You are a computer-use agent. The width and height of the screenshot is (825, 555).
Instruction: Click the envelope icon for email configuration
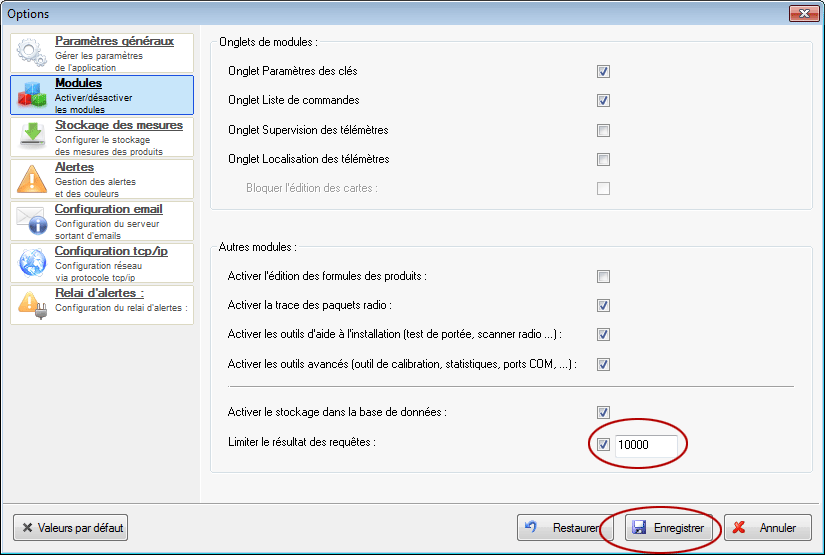pyautogui.click(x=32, y=220)
